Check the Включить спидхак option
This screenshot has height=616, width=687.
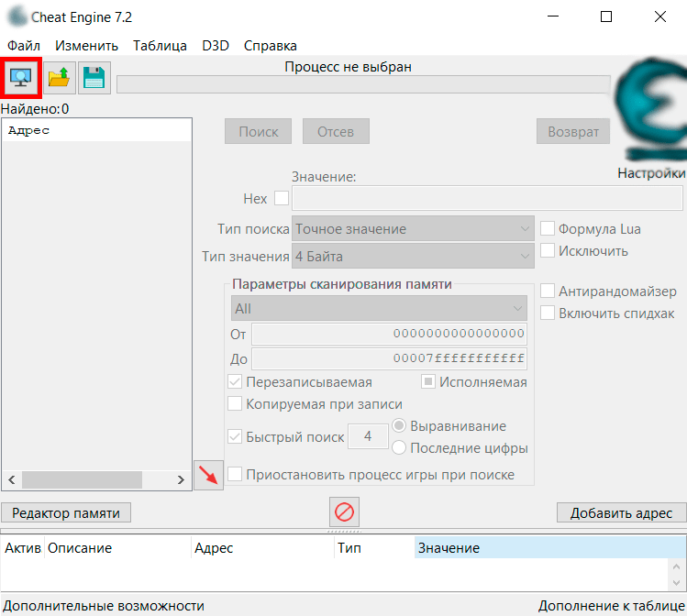coord(548,313)
